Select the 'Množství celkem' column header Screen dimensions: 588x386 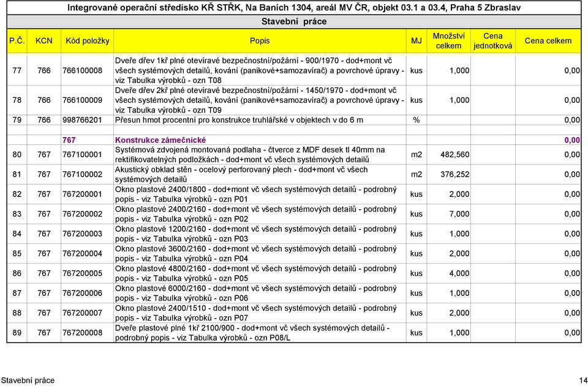[448, 41]
